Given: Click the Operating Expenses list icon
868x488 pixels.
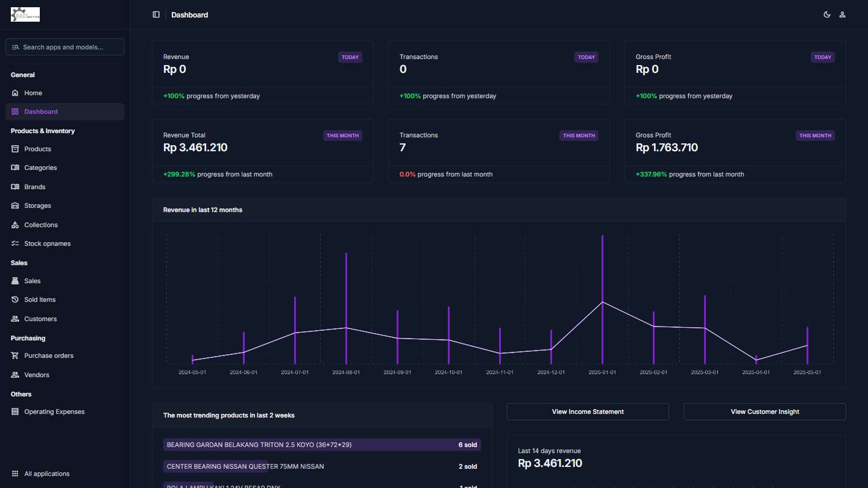Looking at the screenshot, I should pyautogui.click(x=15, y=411).
